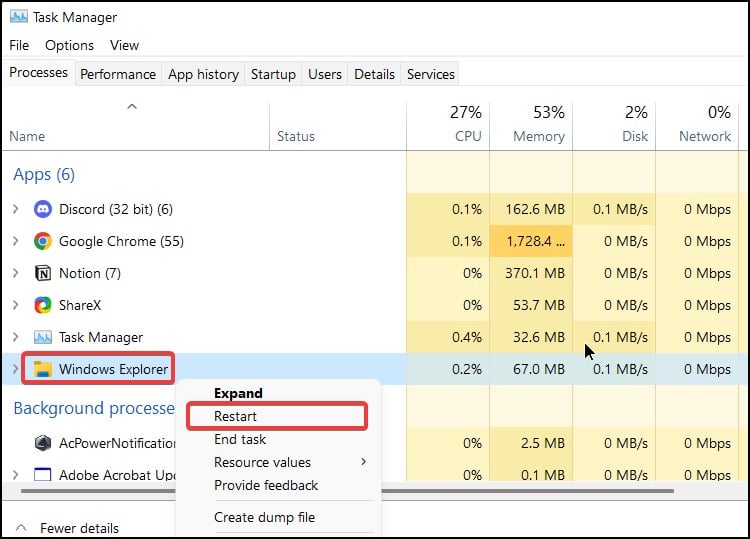Select the Notion (7) row name
The image size is (750, 539).
click(90, 274)
